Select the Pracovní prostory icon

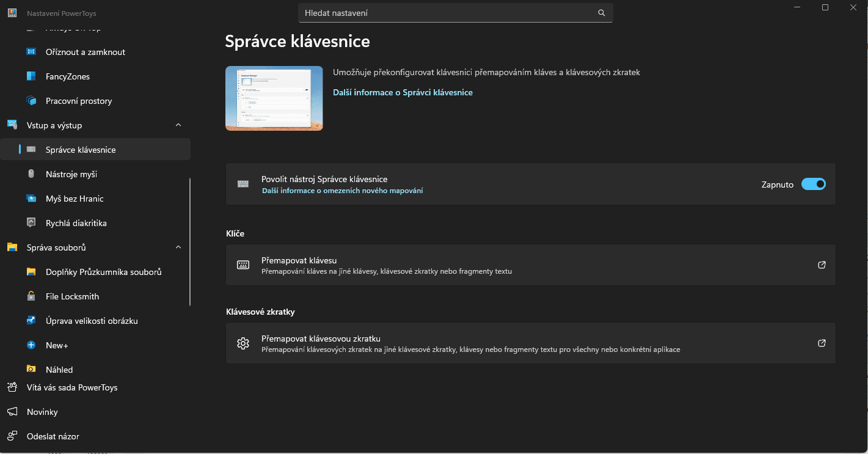[x=31, y=101]
